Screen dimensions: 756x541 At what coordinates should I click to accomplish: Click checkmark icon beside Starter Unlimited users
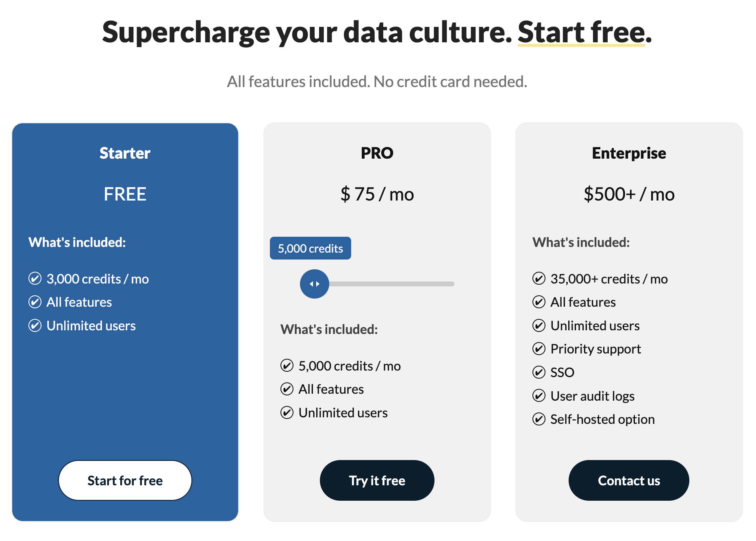tap(35, 325)
